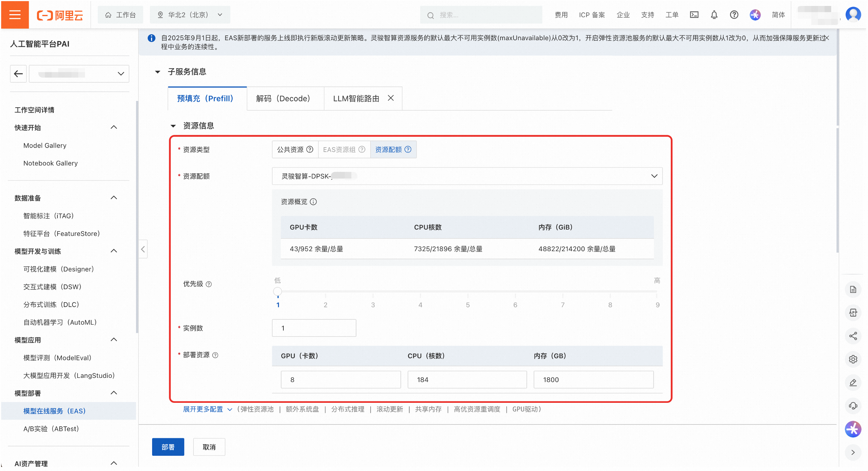
Task: Click the share icon in right toolbar
Action: point(853,336)
